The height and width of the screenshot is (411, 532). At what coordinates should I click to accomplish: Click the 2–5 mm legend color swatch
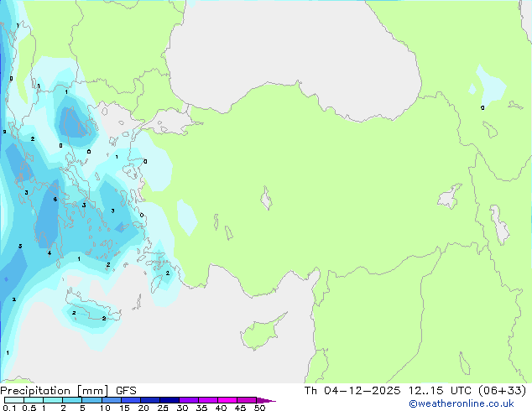click(72, 400)
